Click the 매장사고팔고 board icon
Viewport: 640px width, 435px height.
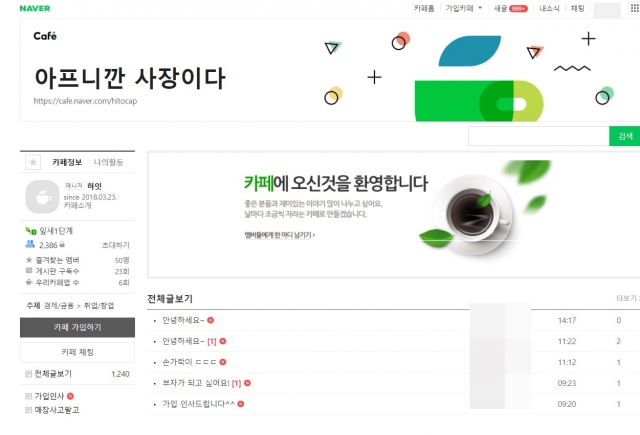tap(28, 410)
